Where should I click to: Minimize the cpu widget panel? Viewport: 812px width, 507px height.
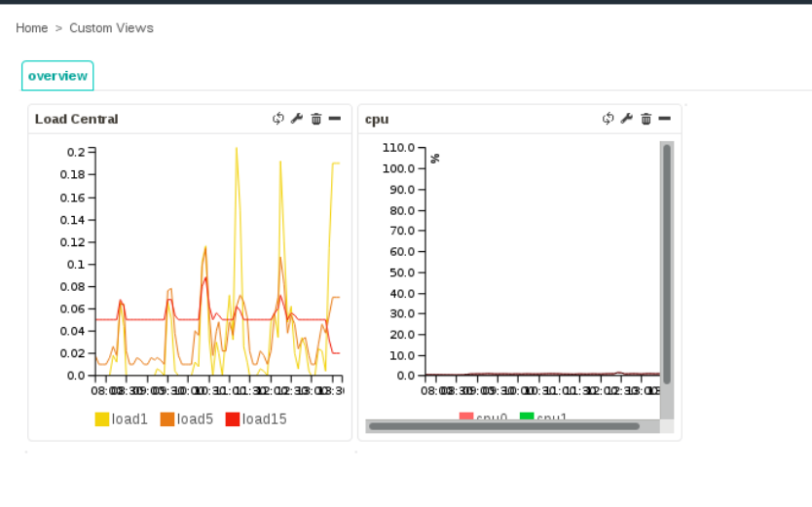tap(665, 119)
